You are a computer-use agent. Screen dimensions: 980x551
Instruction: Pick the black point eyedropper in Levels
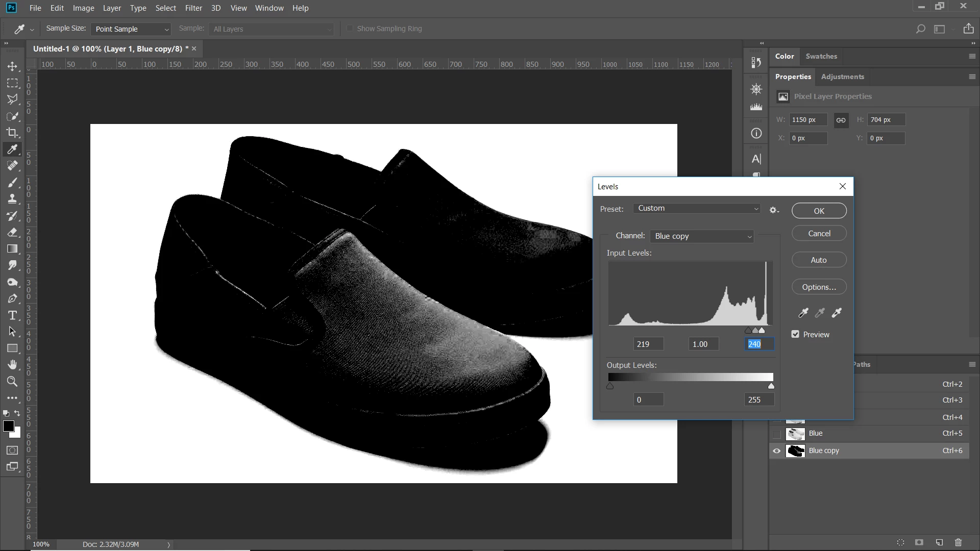click(x=803, y=313)
